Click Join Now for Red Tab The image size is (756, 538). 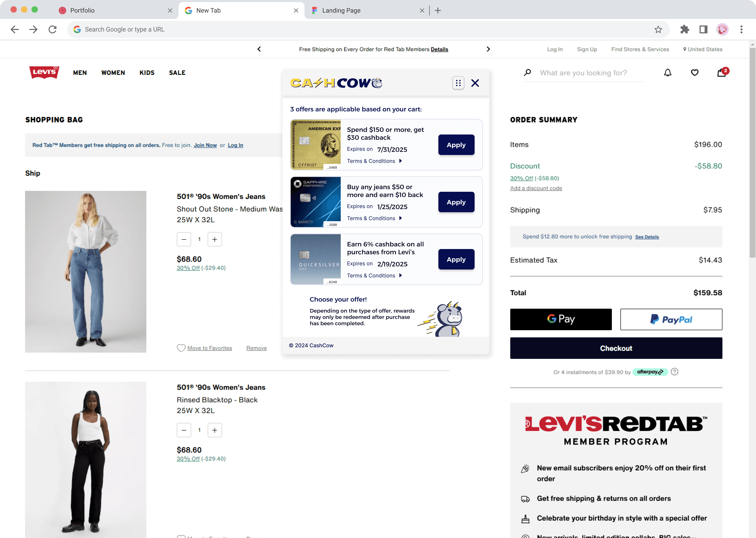[x=205, y=145]
